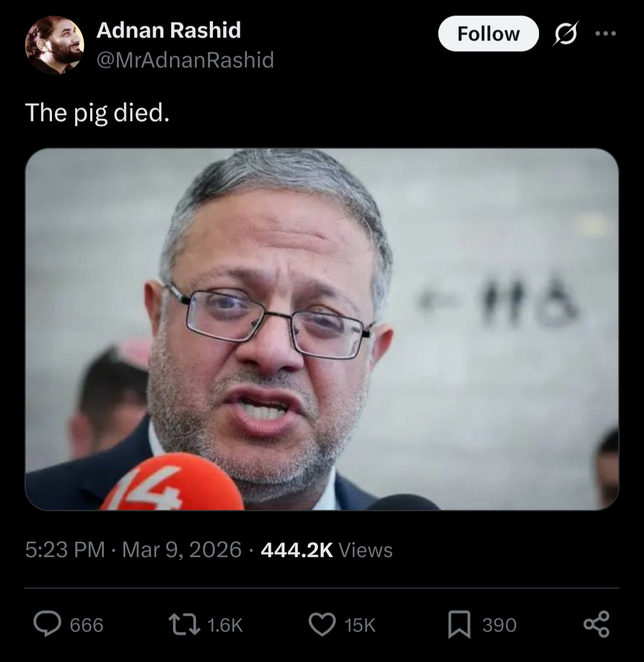
Task: Click the 15K likes count
Action: pyautogui.click(x=360, y=625)
